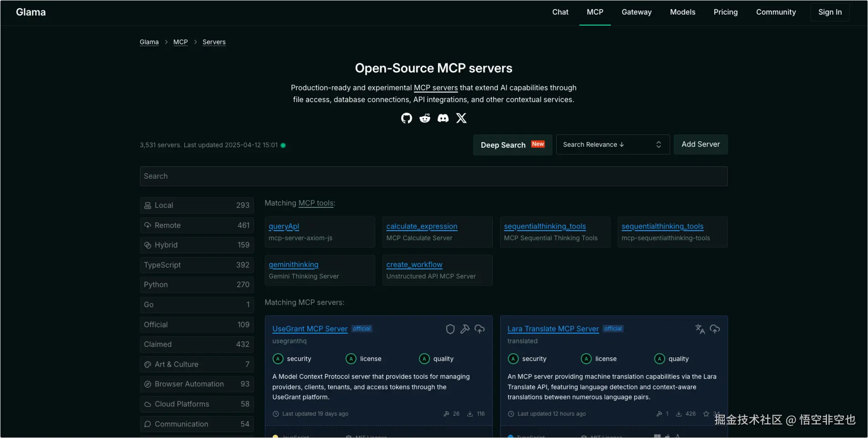
Task: Click the MCP tools link in Matching heading
Action: point(316,203)
